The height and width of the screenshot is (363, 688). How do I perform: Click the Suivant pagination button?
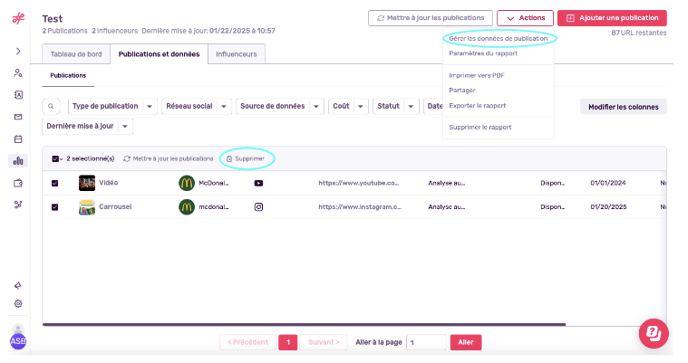click(x=323, y=342)
